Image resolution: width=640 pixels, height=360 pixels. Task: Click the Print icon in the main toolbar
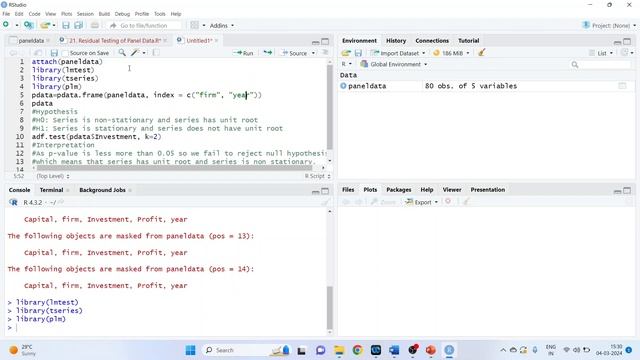(x=95, y=25)
